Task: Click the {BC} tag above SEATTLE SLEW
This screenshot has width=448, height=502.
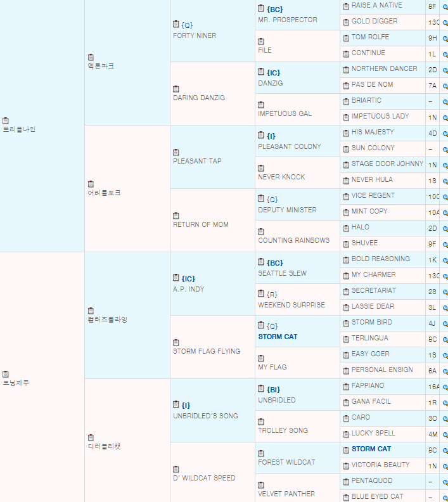Action: point(275,262)
